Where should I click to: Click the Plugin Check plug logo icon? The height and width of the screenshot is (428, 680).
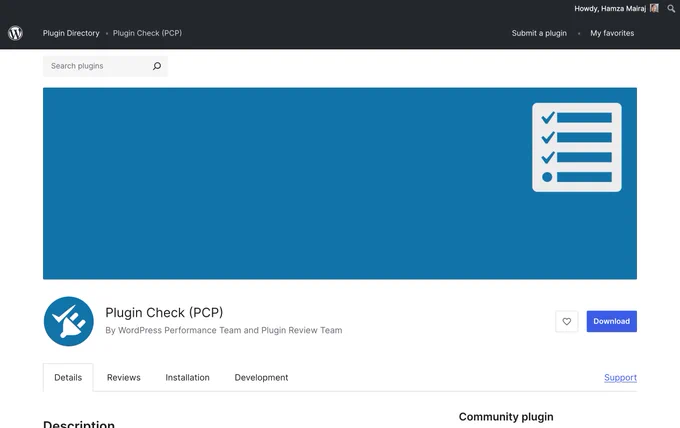tap(69, 321)
